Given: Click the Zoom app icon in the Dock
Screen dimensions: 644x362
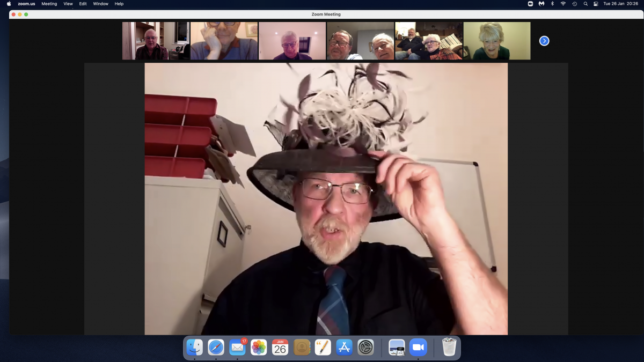Looking at the screenshot, I should [418, 348].
